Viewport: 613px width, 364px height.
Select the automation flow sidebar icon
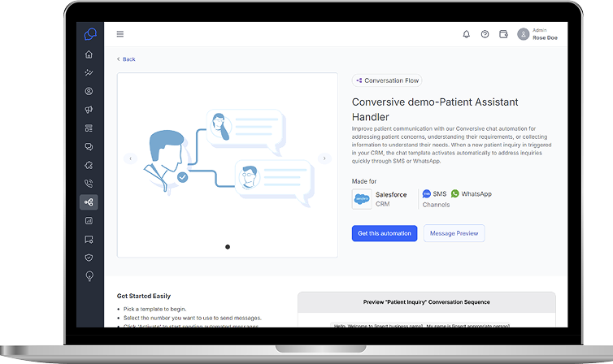click(89, 202)
